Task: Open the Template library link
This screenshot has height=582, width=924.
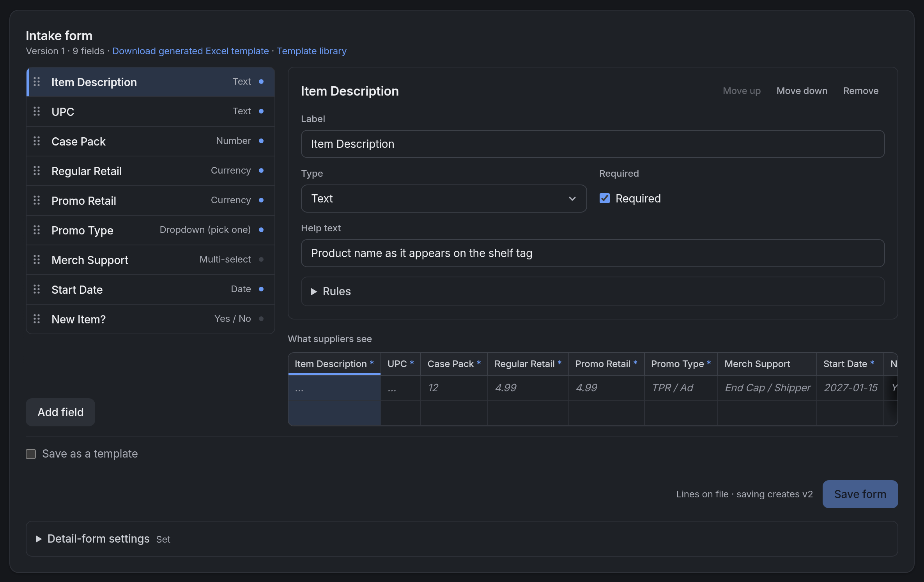Action: [312, 51]
